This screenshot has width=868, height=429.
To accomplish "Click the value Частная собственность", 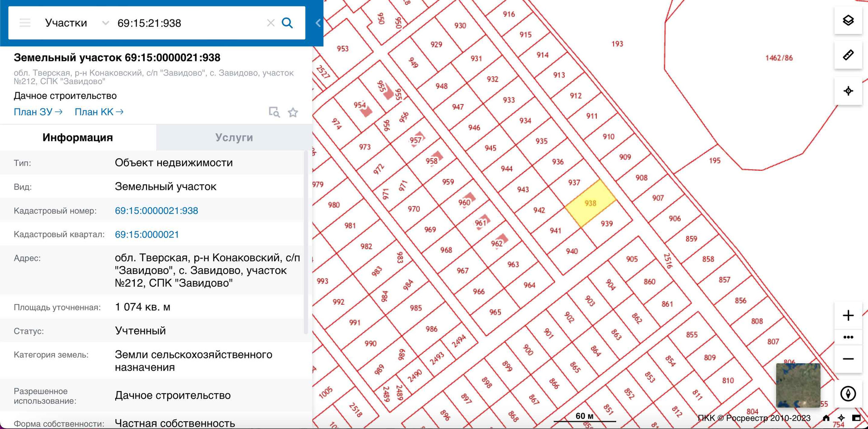I will (175, 424).
